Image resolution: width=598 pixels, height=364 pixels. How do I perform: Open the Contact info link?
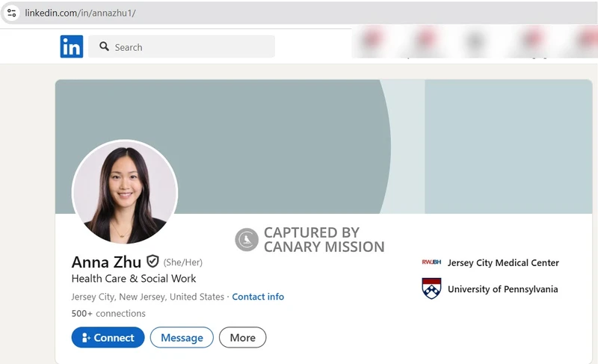point(258,297)
